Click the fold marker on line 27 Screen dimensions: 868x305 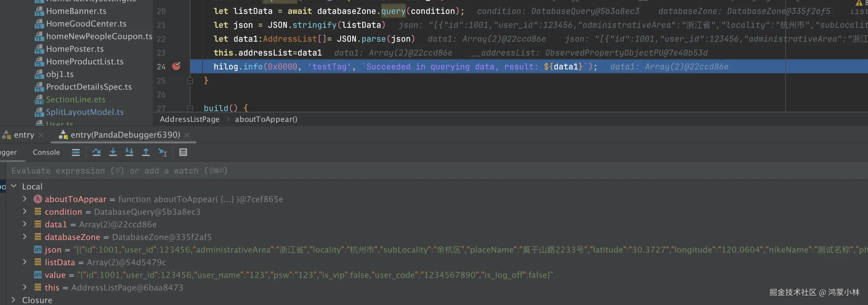tap(190, 108)
